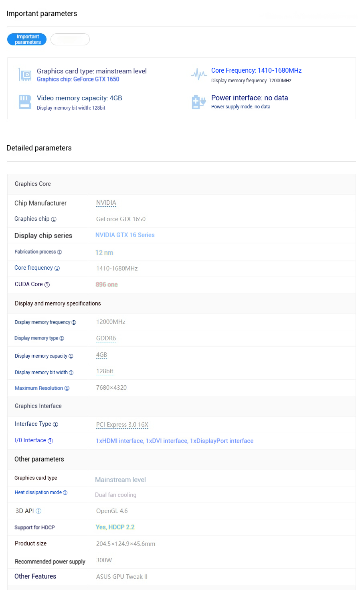Click the 12 nm fabrication value
The height and width of the screenshot is (590, 364).
coord(104,252)
